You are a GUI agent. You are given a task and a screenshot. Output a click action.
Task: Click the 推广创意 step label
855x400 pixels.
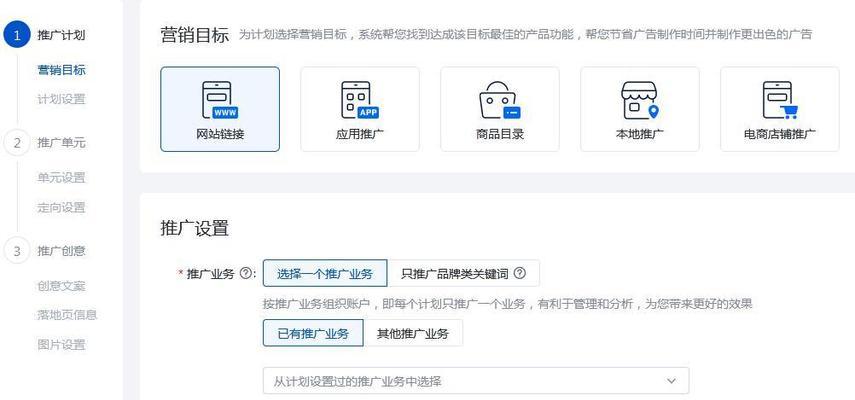(x=61, y=251)
